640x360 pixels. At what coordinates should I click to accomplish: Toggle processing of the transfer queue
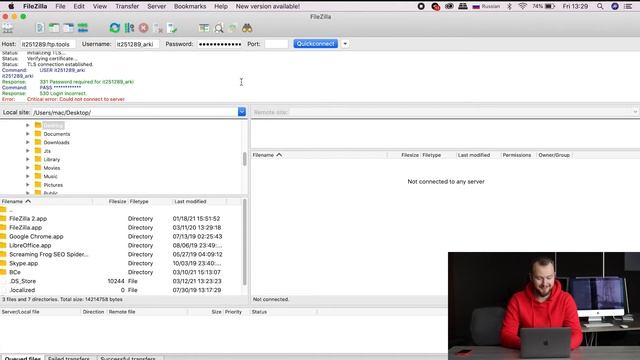point(129,28)
